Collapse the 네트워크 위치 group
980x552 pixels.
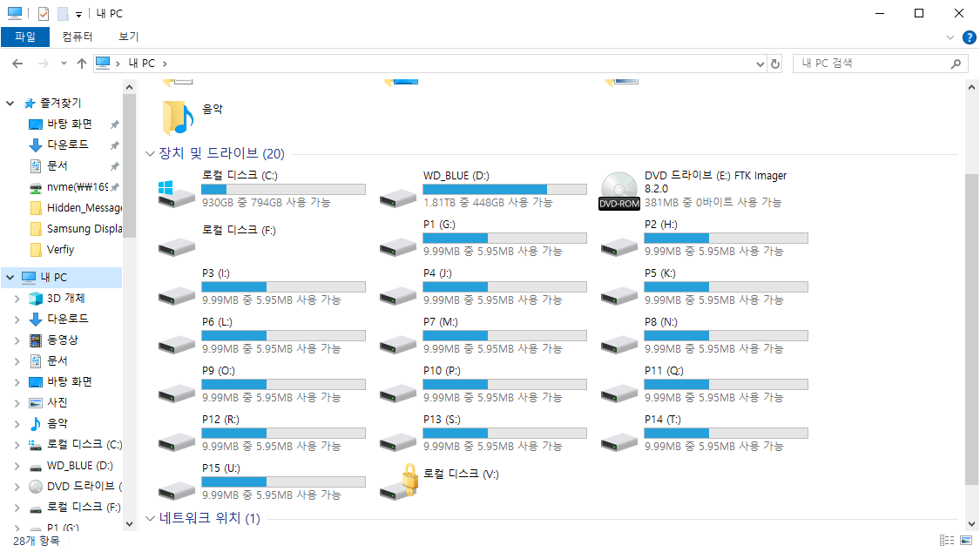[x=150, y=520]
